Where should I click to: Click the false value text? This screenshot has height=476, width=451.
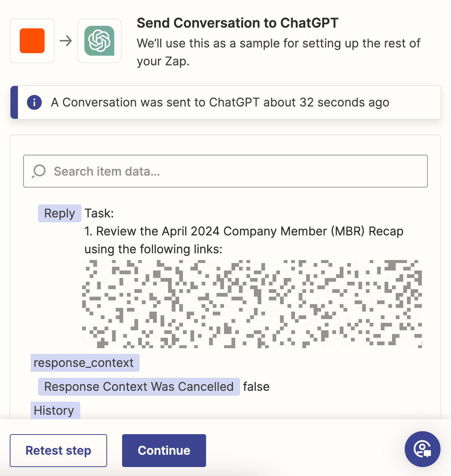256,387
